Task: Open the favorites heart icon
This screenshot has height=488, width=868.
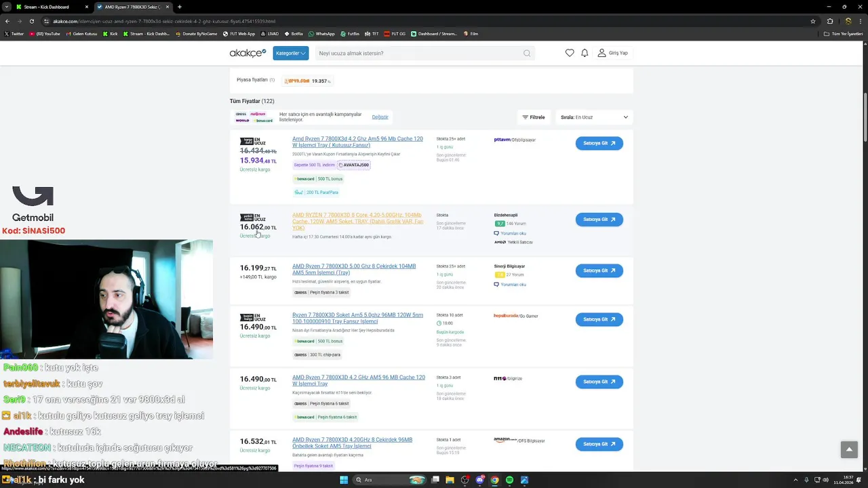Action: click(570, 53)
